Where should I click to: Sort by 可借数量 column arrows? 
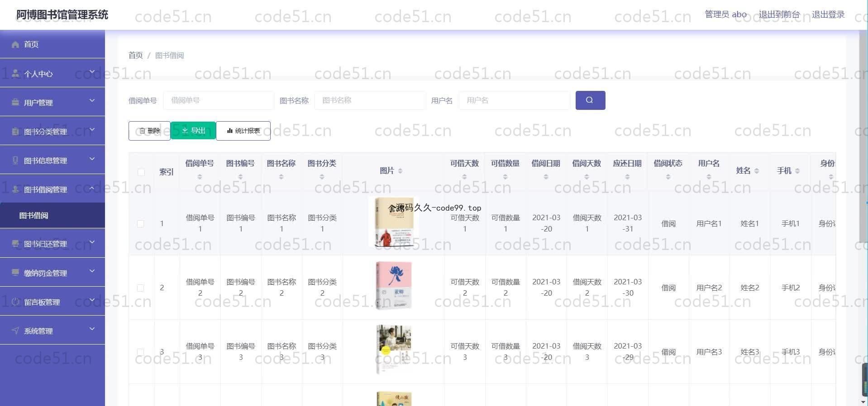(x=505, y=177)
